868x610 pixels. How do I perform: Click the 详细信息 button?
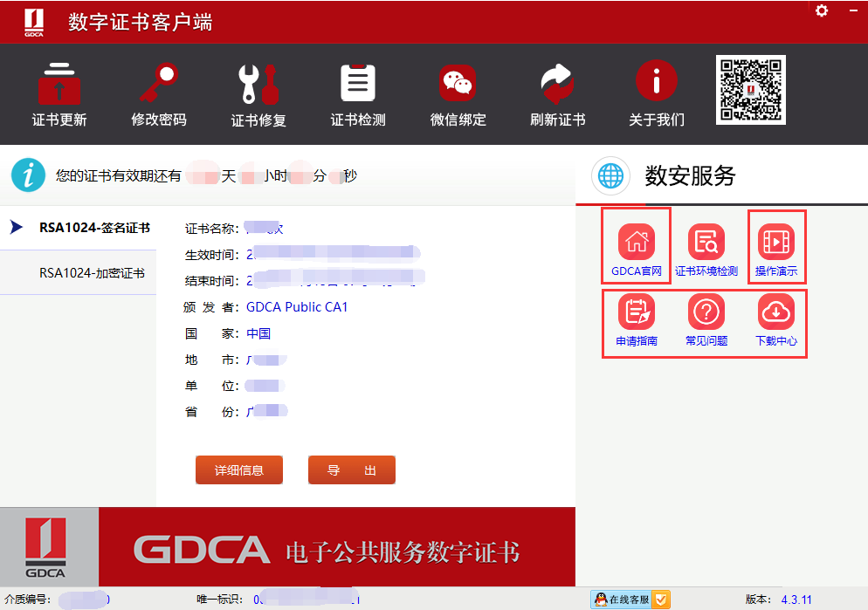pyautogui.click(x=239, y=470)
